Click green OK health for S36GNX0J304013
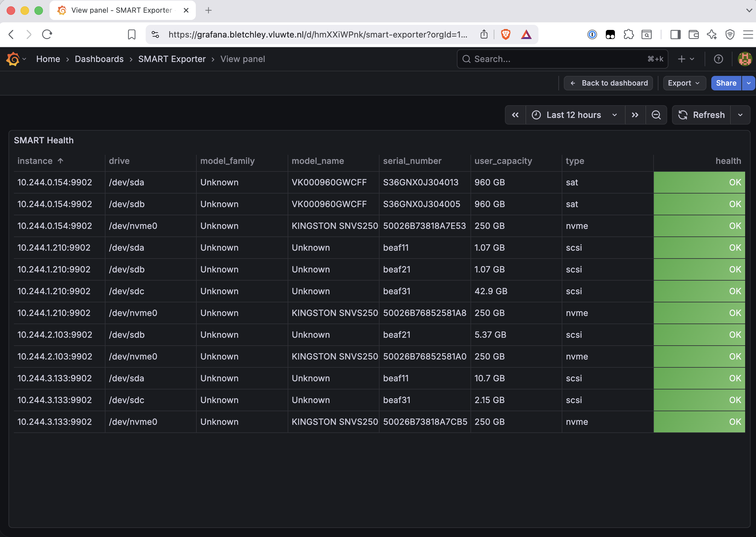Image resolution: width=756 pixels, height=537 pixels. (x=699, y=182)
